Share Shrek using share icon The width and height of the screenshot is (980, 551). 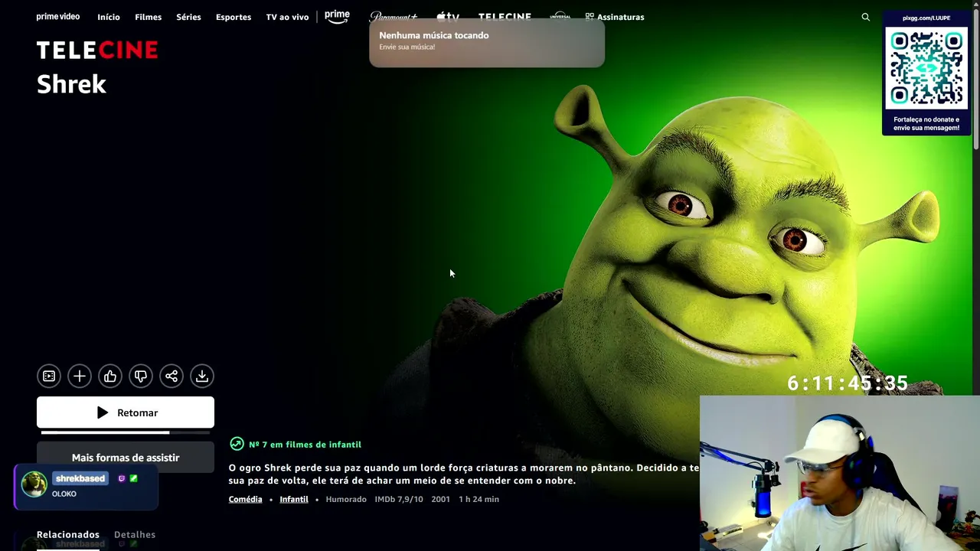coord(171,376)
